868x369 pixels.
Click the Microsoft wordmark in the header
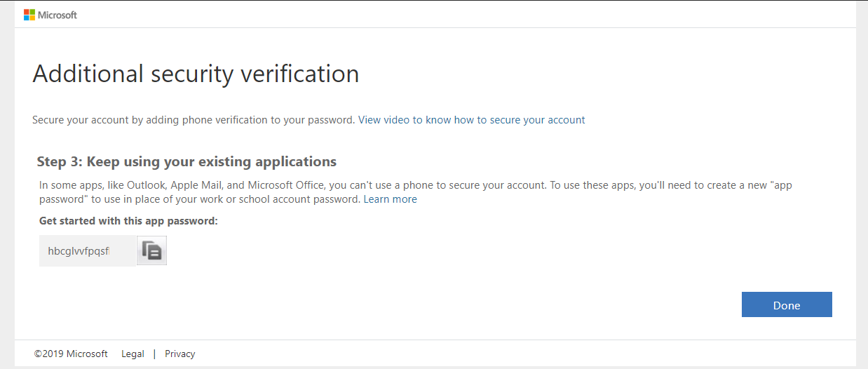[57, 15]
